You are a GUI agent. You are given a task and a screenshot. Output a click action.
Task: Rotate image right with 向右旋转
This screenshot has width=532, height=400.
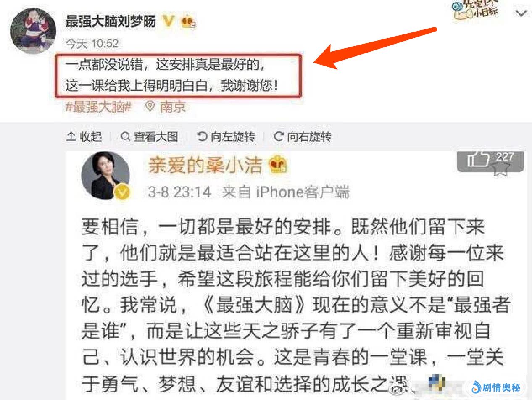point(303,137)
